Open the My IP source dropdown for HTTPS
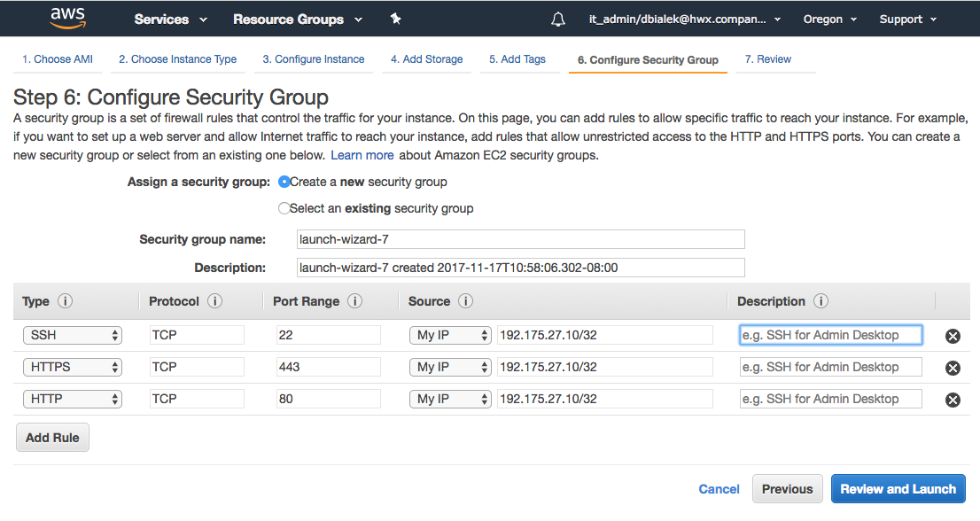 tap(450, 367)
